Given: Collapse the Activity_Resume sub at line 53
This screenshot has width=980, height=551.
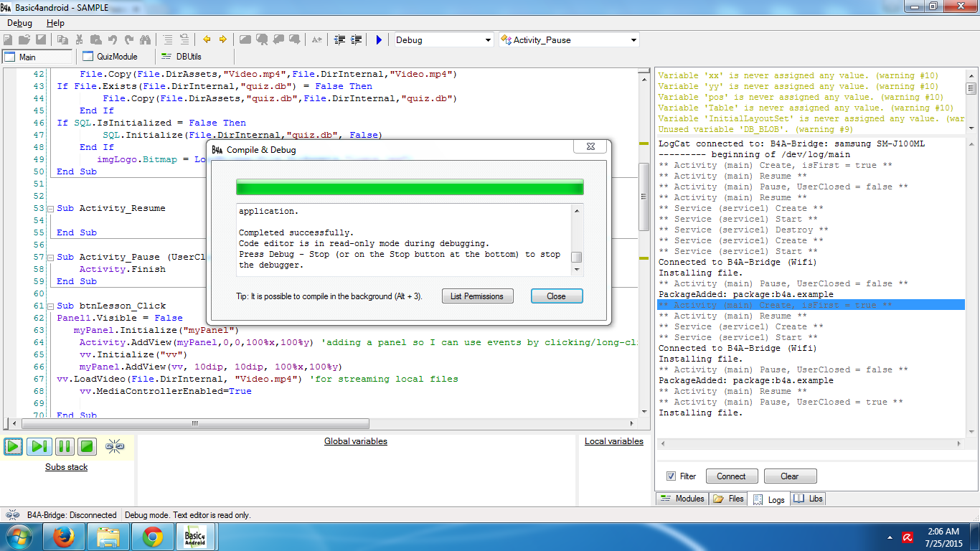Looking at the screenshot, I should pyautogui.click(x=50, y=209).
